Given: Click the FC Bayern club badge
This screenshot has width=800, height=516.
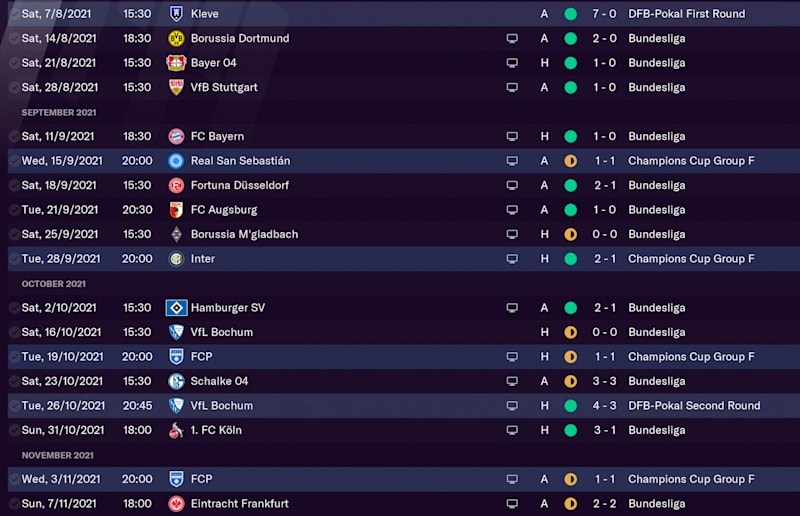Looking at the screenshot, I should pos(176,137).
